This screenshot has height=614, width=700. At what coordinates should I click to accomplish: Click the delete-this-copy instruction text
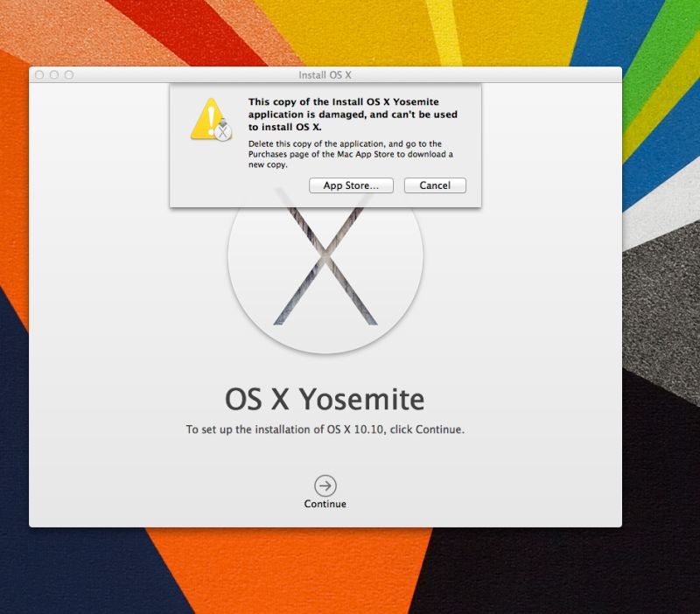pos(346,155)
